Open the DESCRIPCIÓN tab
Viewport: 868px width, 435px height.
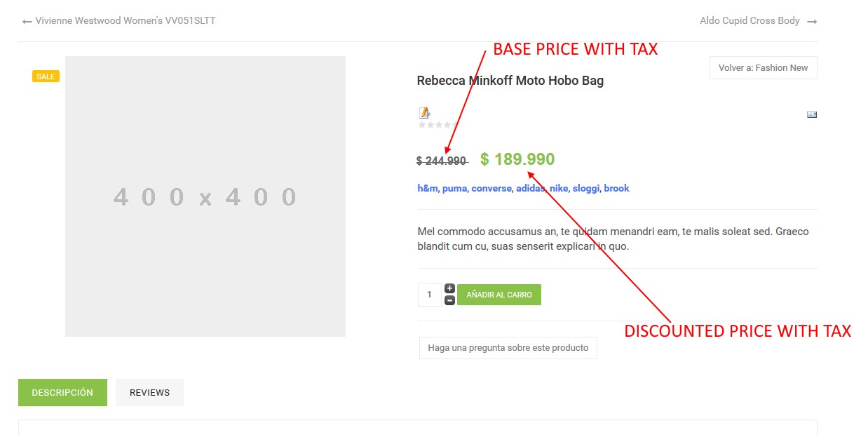[x=62, y=392]
